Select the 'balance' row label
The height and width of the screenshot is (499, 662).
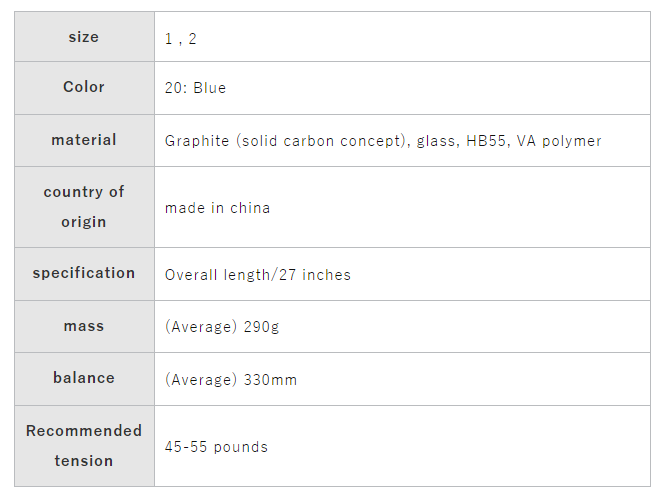(x=84, y=378)
